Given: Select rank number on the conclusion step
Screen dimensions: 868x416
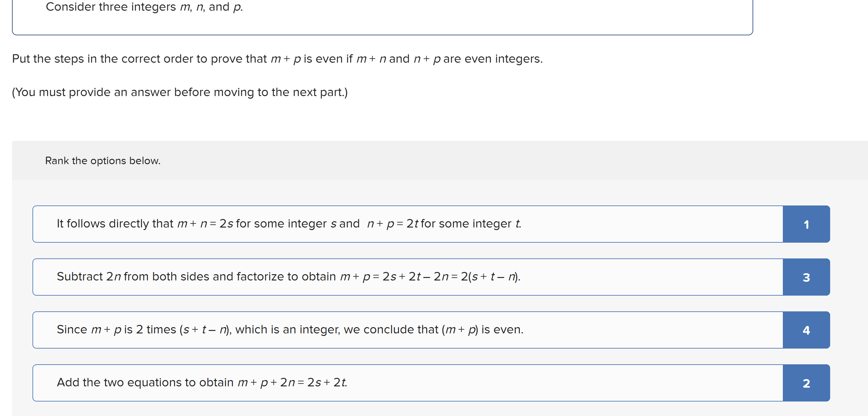Looking at the screenshot, I should click(806, 330).
